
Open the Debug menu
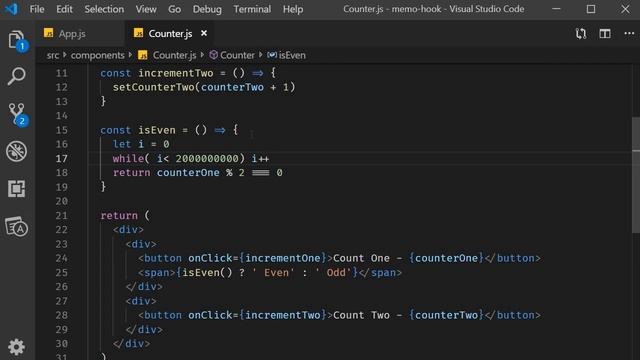207,9
